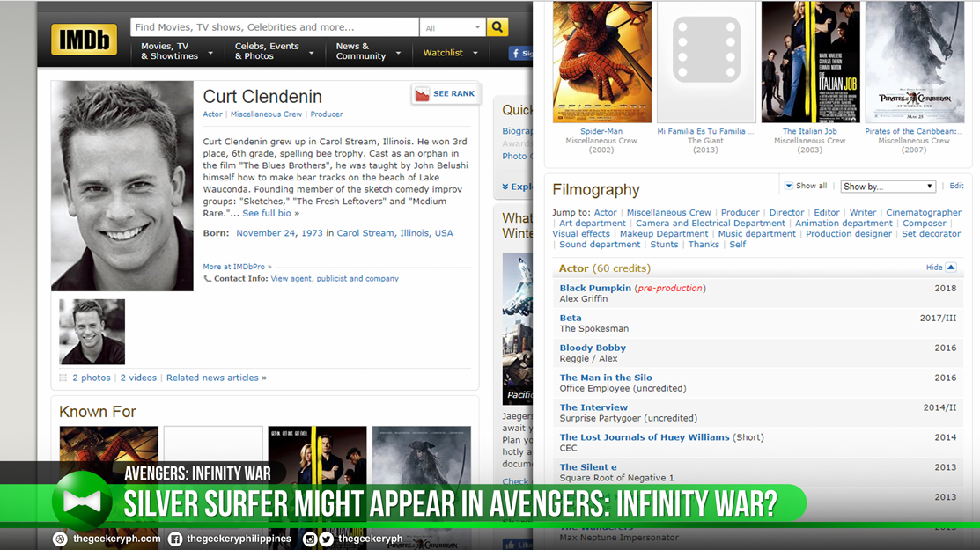The width and height of the screenshot is (980, 550).
Task: Click Curt Clendenin's main portrait photo
Action: [x=122, y=186]
